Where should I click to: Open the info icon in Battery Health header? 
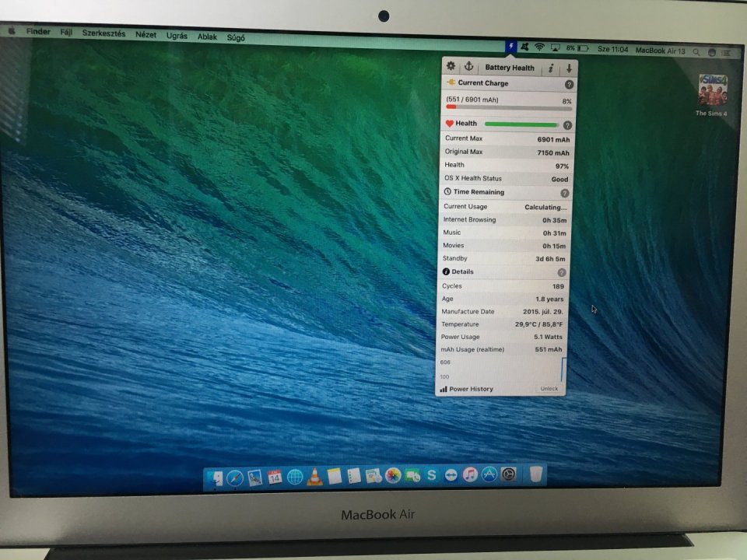click(x=551, y=68)
